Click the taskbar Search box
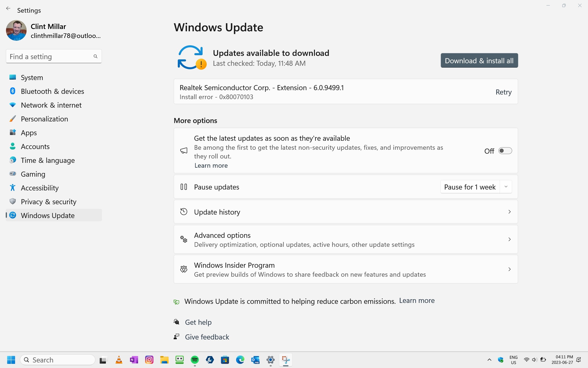Image resolution: width=588 pixels, height=368 pixels. click(x=58, y=359)
